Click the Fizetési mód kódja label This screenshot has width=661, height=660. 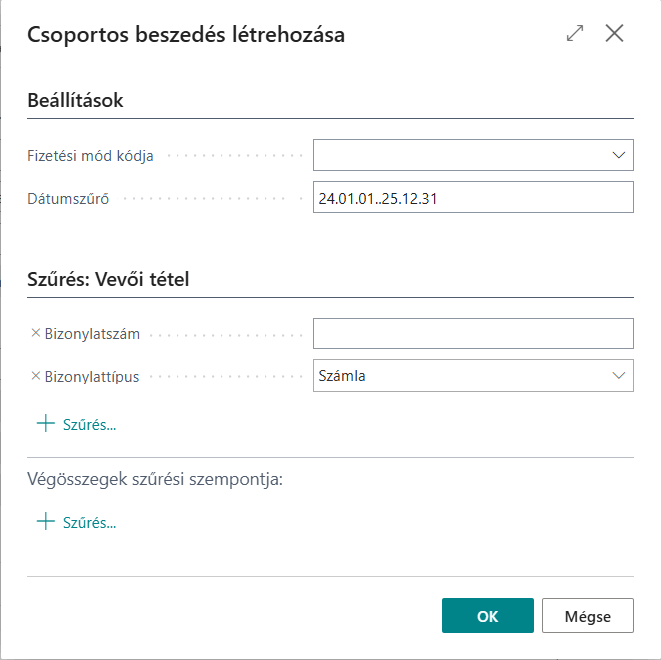pyautogui.click(x=90, y=156)
